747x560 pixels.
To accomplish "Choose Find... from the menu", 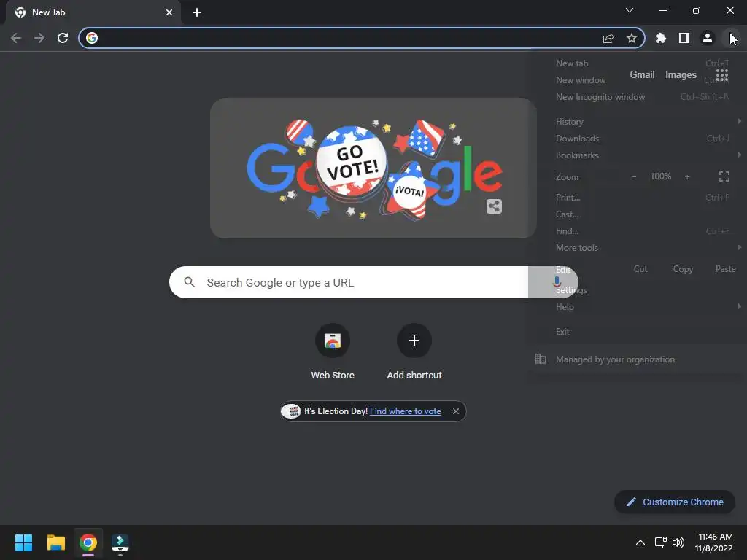I will 638,231.
